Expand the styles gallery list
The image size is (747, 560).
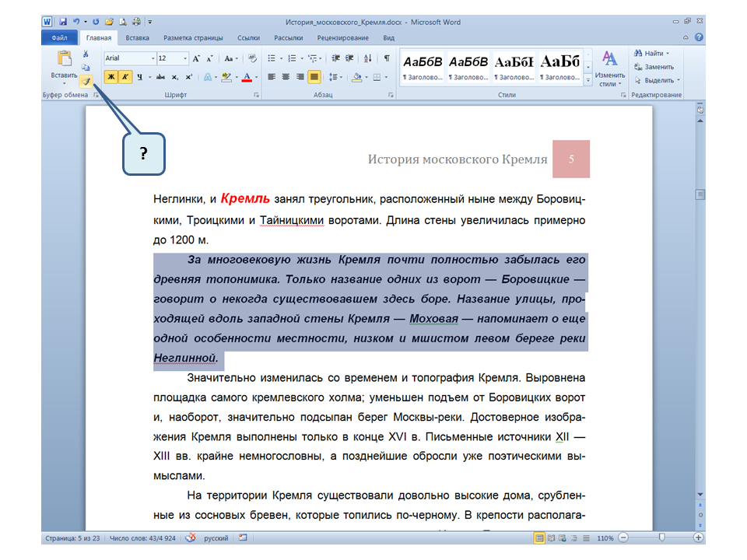tap(588, 79)
